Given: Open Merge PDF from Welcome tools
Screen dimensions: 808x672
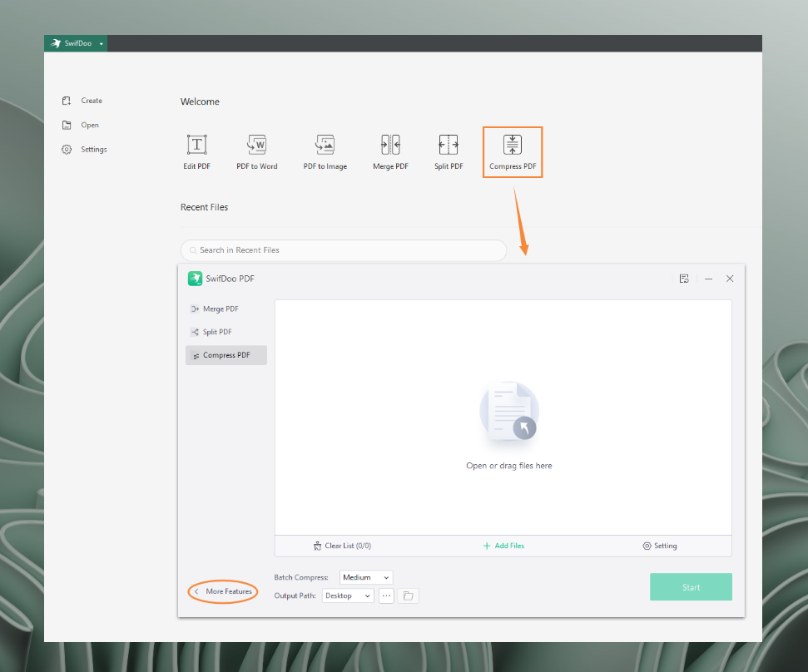Looking at the screenshot, I should click(390, 151).
